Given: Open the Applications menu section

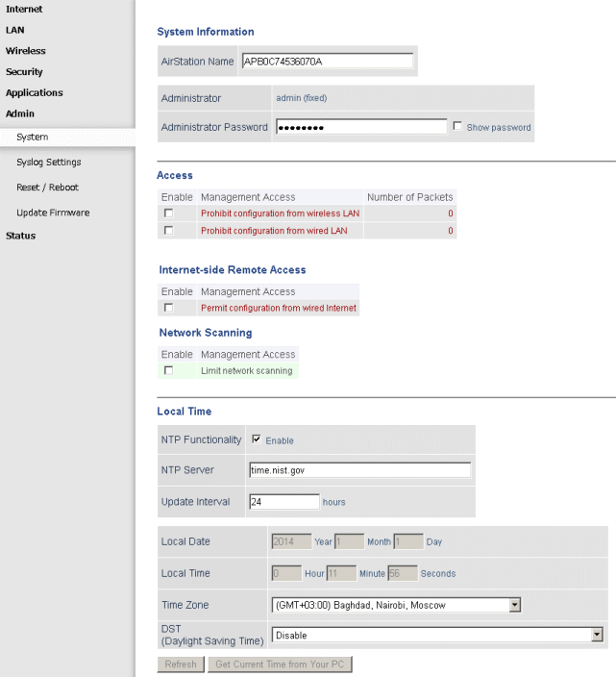Looking at the screenshot, I should (x=34, y=92).
